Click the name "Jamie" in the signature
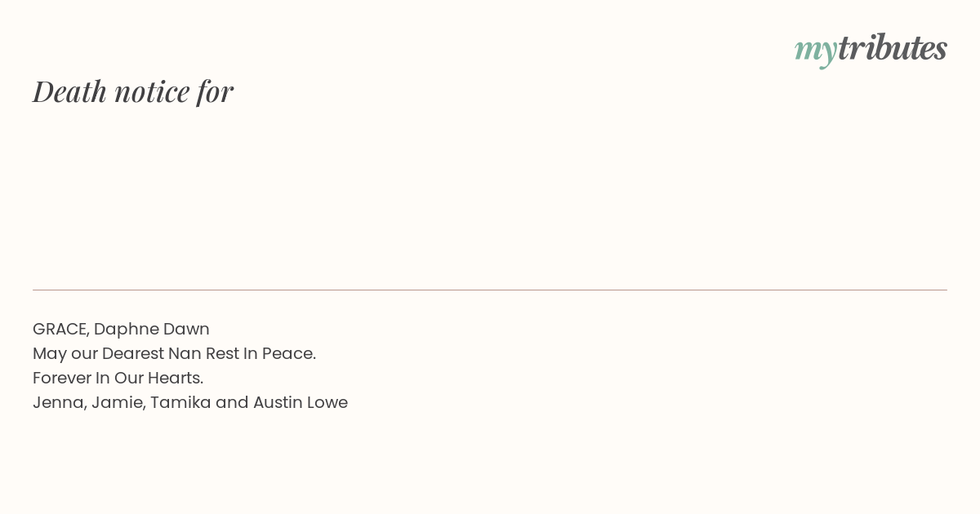Image resolution: width=980 pixels, height=514 pixels. (x=116, y=402)
